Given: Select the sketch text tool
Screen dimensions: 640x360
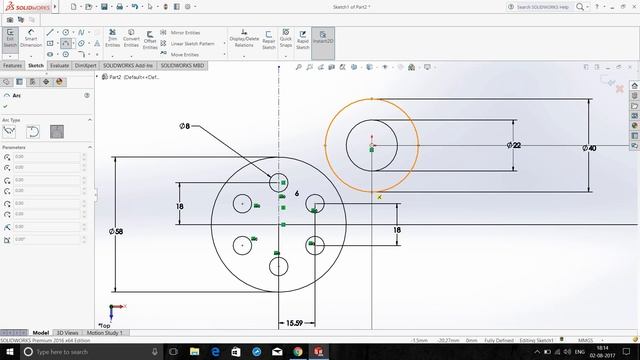Looking at the screenshot, I should (97, 43).
